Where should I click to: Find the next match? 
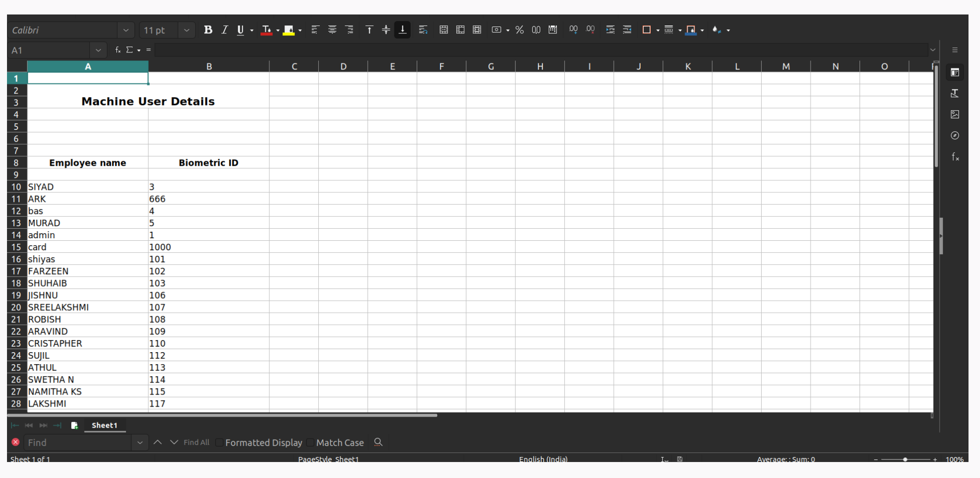click(x=174, y=443)
